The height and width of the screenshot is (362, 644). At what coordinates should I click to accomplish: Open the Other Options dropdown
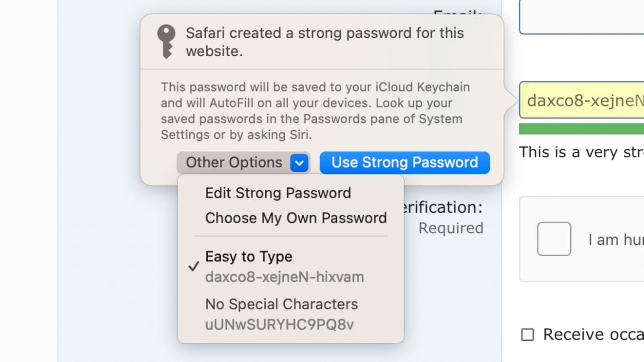(234, 163)
